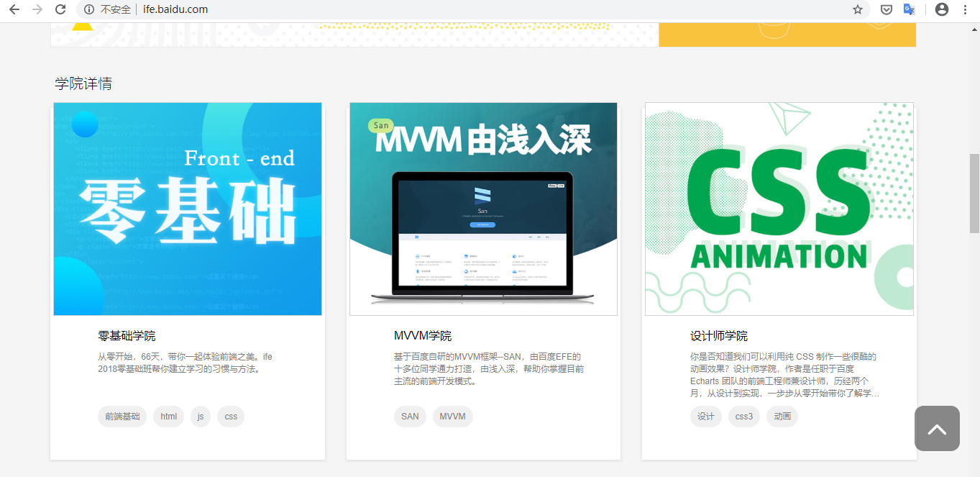Open the Pocket extension icon
The image size is (980, 477).
coord(887,9)
